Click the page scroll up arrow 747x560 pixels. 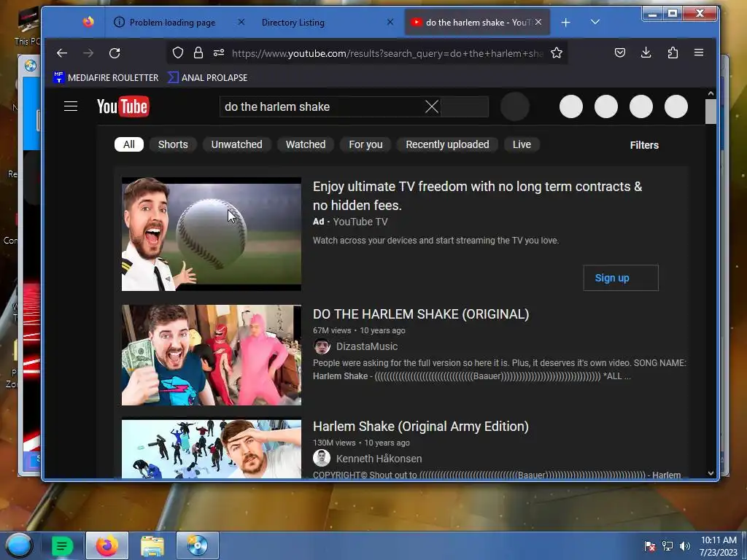(x=711, y=94)
